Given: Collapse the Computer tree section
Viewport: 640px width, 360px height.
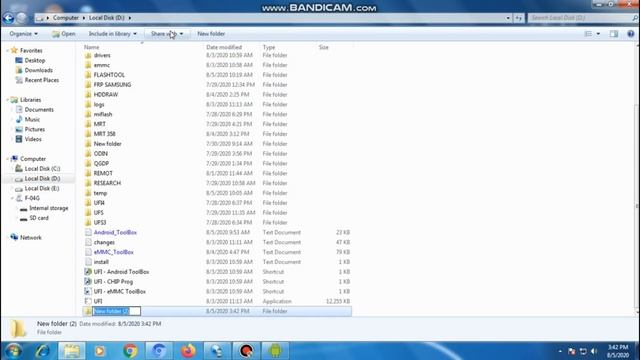Looking at the screenshot, I should point(7,159).
